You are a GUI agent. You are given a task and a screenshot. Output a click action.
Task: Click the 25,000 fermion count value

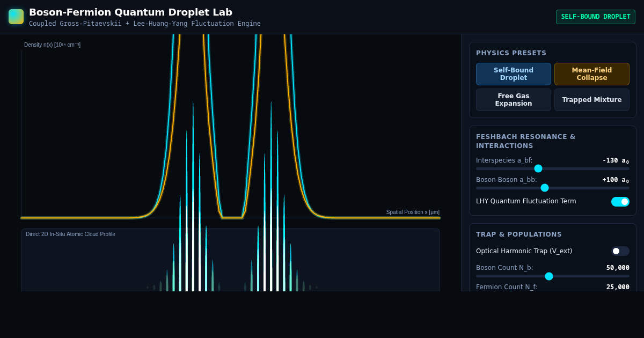(x=618, y=287)
